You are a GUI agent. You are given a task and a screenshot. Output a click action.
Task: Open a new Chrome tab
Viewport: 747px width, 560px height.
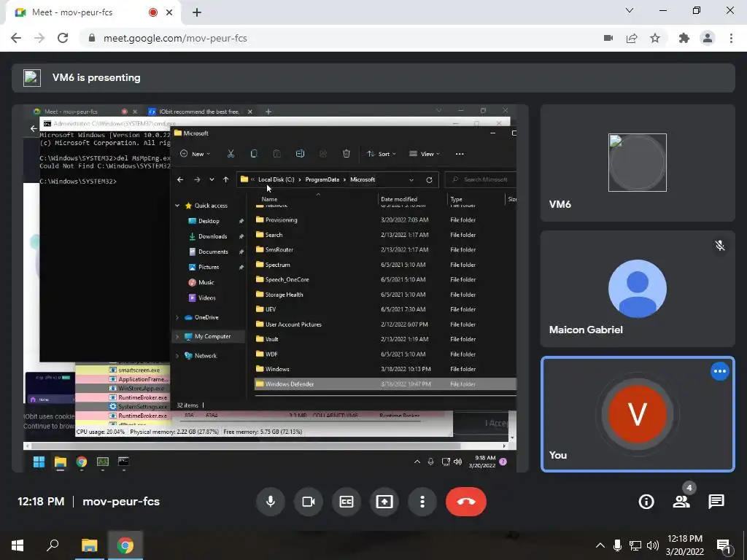pos(197,12)
